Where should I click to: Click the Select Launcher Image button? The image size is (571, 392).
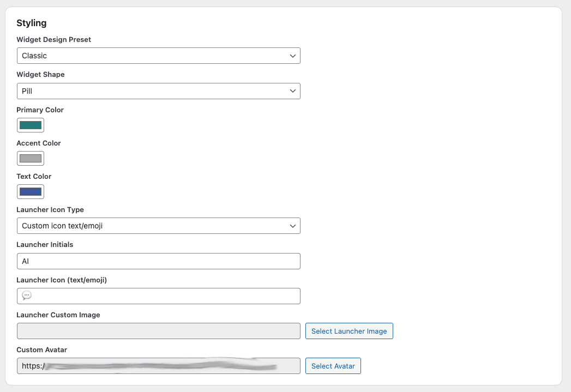pos(349,331)
